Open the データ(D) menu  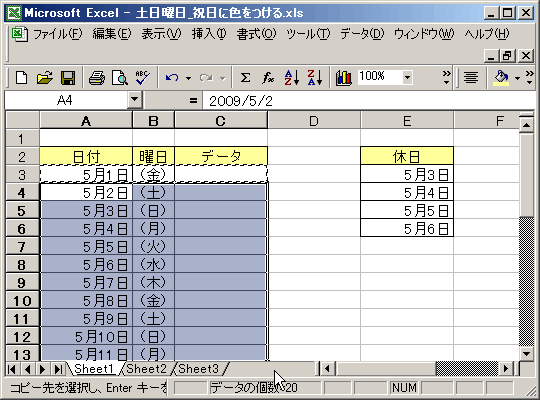pyautogui.click(x=362, y=34)
